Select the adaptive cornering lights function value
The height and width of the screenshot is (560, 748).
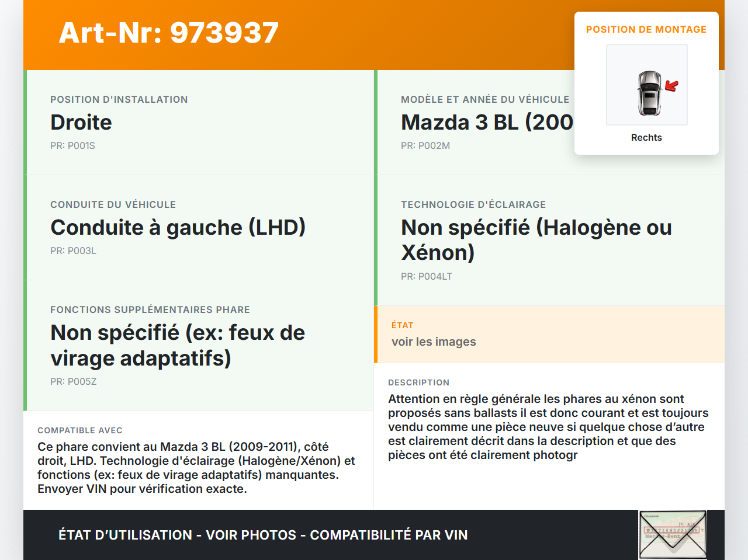[x=178, y=345]
